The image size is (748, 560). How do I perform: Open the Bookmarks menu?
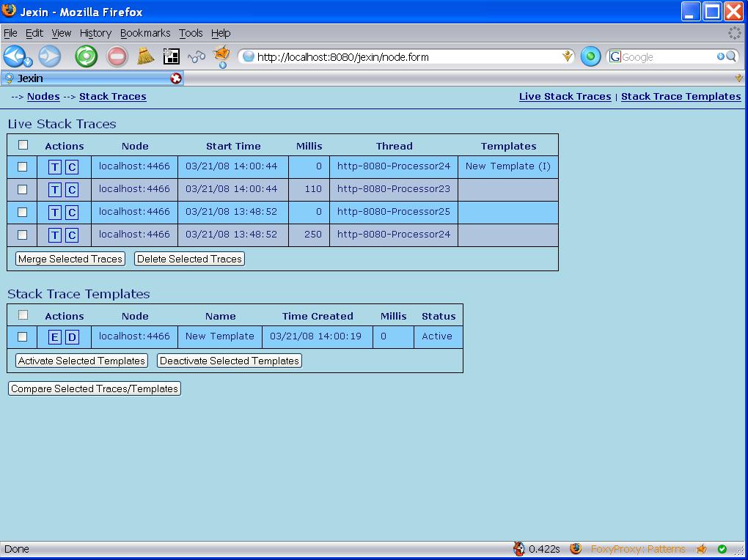coord(145,33)
